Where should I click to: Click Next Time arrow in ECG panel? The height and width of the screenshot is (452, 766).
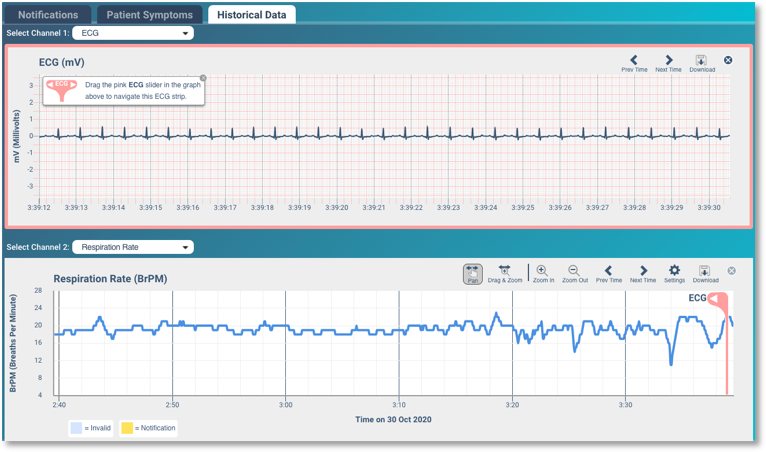[x=668, y=62]
